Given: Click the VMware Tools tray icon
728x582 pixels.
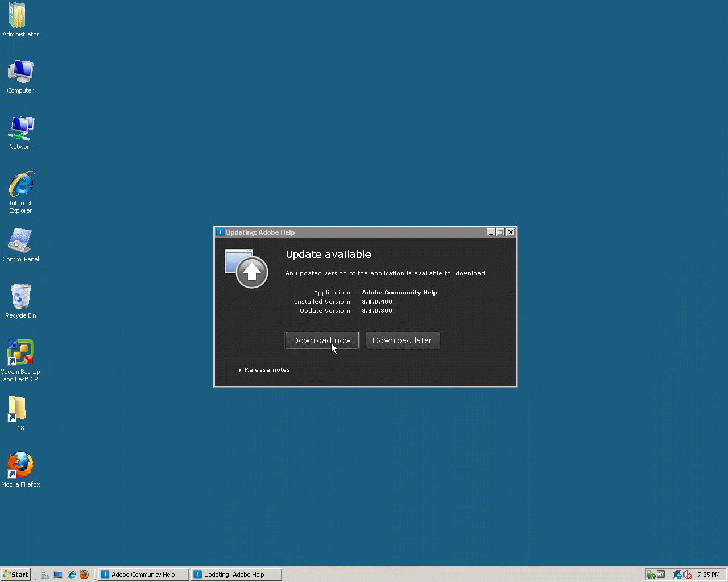Looking at the screenshot, I should click(x=661, y=575).
